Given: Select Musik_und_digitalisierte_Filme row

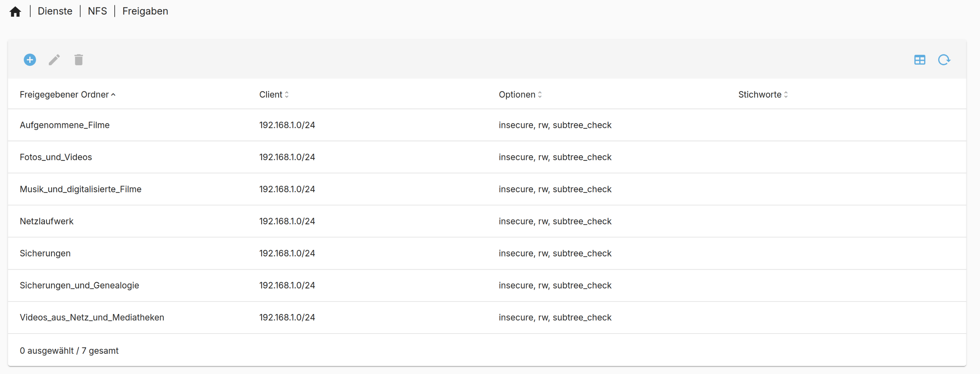Looking at the screenshot, I should click(x=81, y=189).
